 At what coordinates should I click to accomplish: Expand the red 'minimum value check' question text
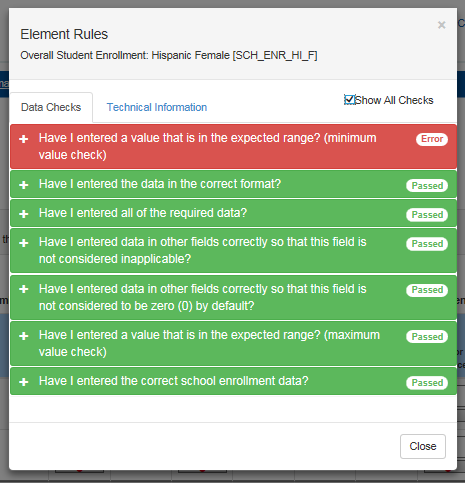click(x=208, y=146)
